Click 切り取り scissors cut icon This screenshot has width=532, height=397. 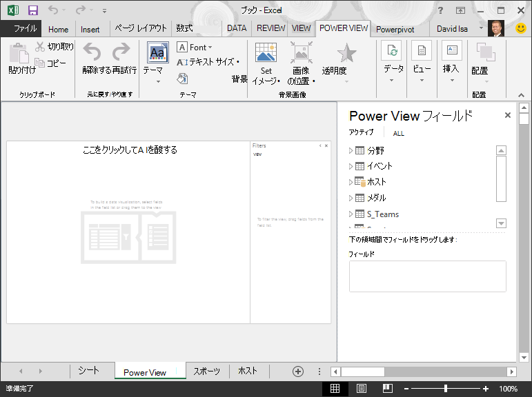pos(40,47)
